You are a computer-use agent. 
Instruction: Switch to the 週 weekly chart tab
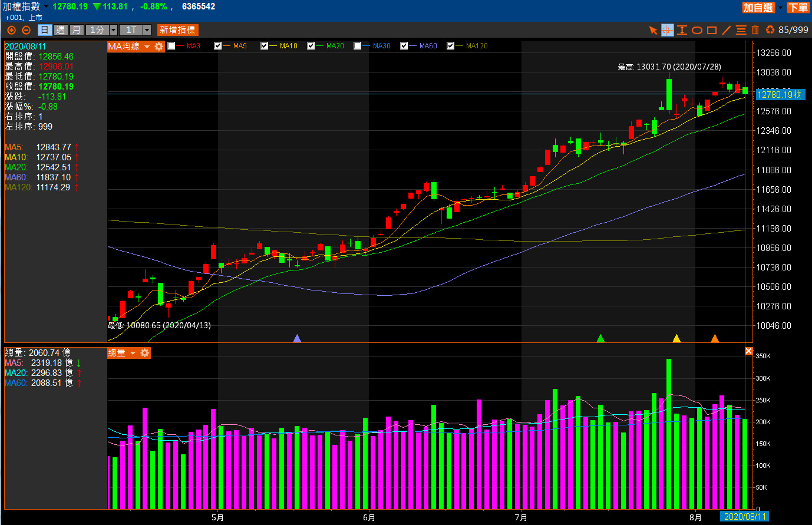point(61,30)
